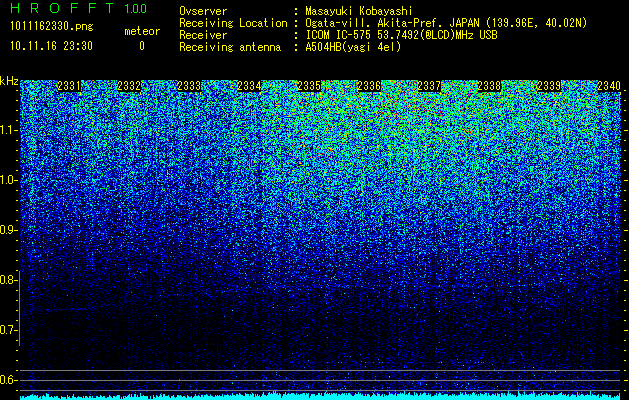Click the meteor count value 0

pyautogui.click(x=142, y=46)
